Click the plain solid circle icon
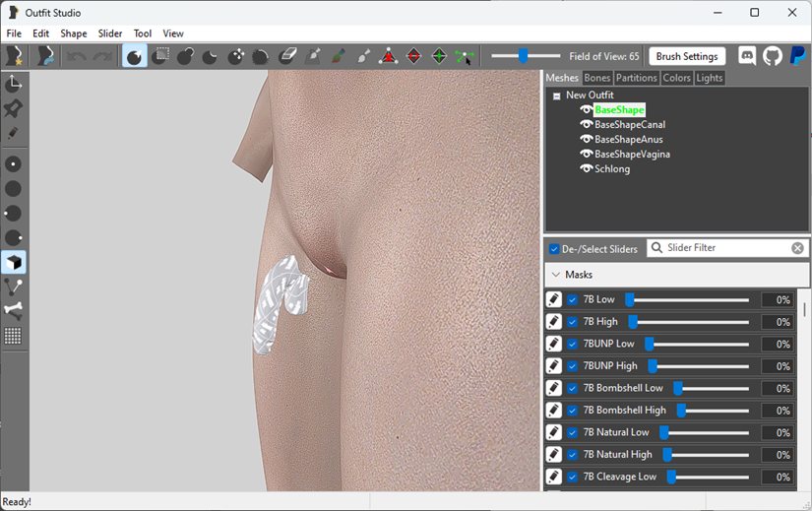 coord(14,189)
